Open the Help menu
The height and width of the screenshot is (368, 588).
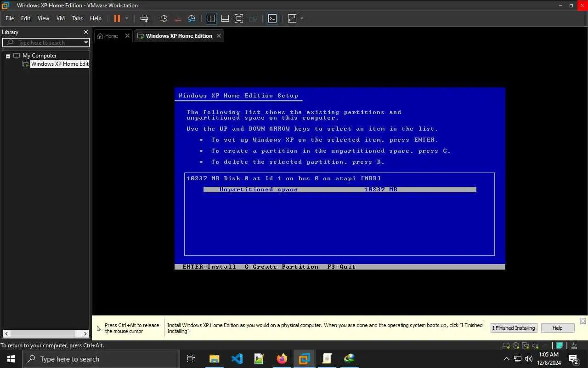96,18
